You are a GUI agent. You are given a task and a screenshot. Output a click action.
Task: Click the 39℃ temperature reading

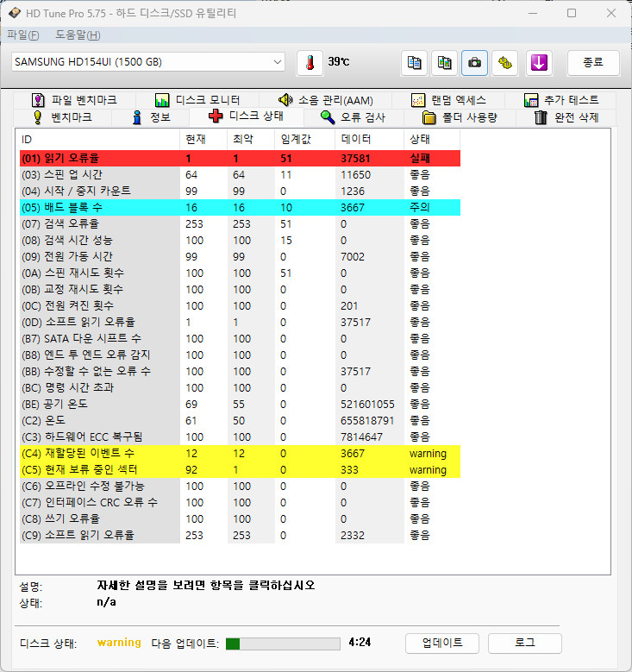(x=339, y=62)
